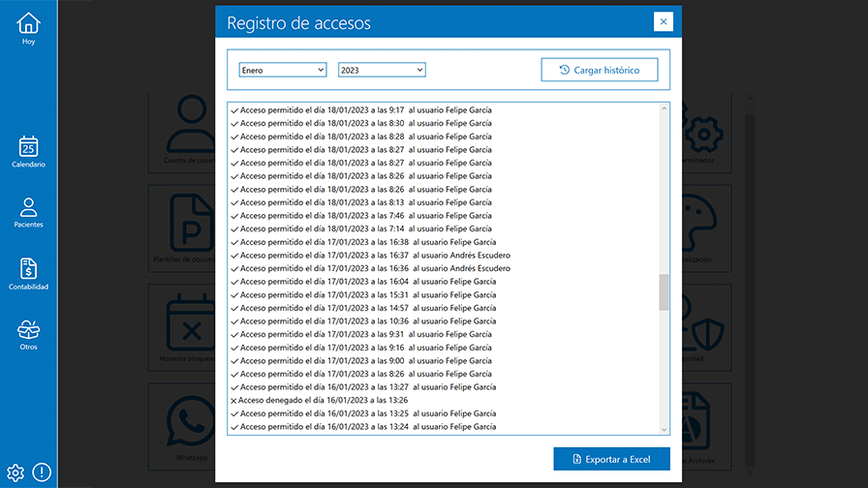Screen dimensions: 868x488
Task: Select entry 18/01/2023 a las 7:46
Action: pos(361,216)
